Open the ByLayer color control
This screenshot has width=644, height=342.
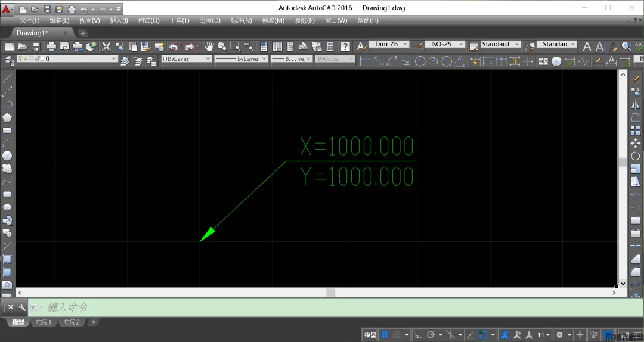[187, 59]
